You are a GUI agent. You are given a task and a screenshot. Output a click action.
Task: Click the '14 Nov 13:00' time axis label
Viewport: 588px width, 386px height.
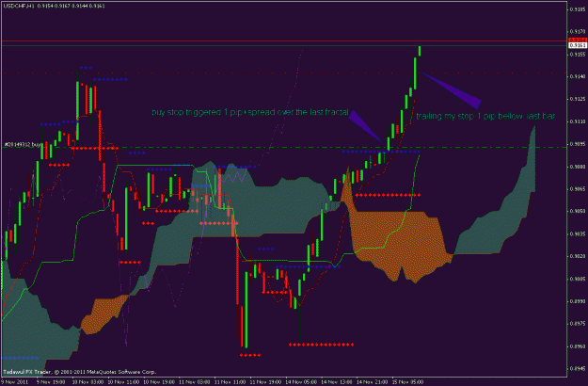point(337,382)
